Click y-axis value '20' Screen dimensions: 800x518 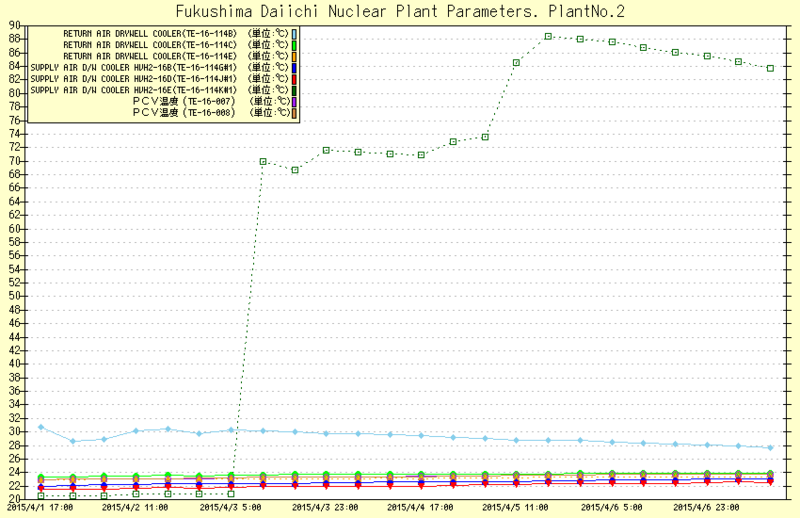click(14, 499)
